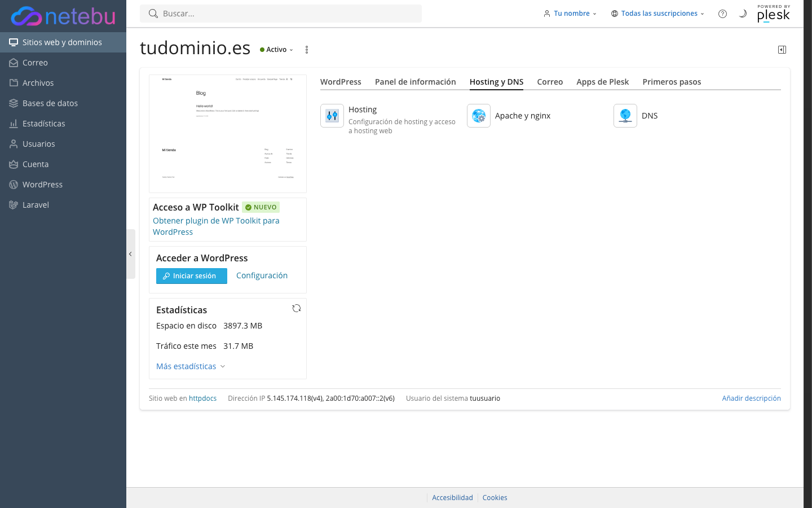Open Usuarios in sidebar
This screenshot has height=508, width=812.
63,144
